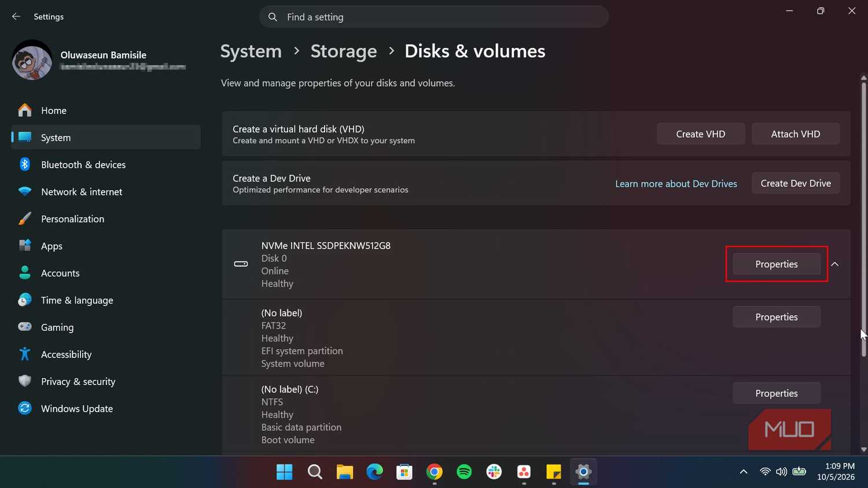Open Spotify from the taskbar
This screenshot has width=868, height=488.
464,472
